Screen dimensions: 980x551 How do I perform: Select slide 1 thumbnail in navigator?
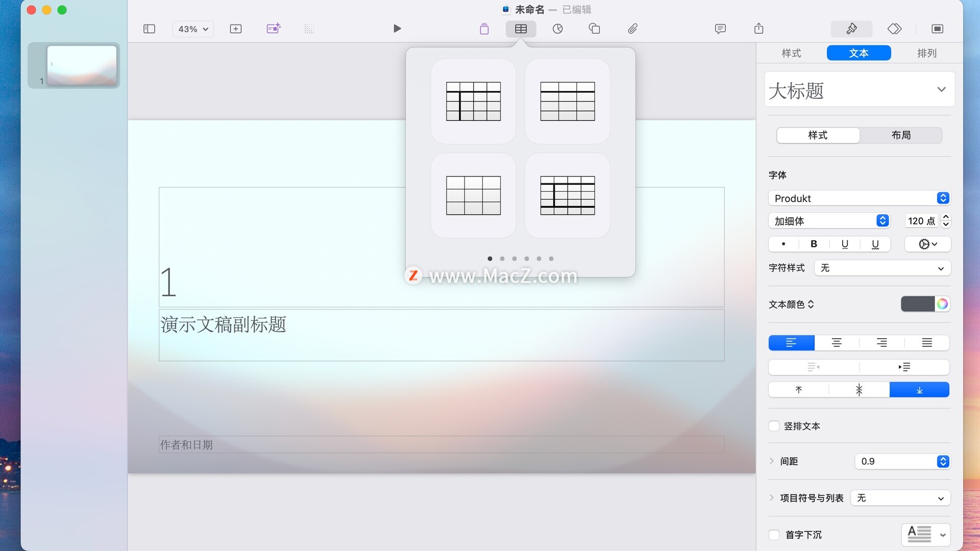coord(82,65)
